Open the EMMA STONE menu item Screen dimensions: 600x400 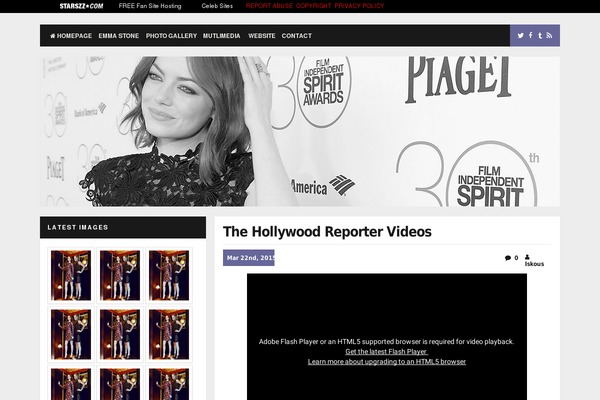point(119,36)
